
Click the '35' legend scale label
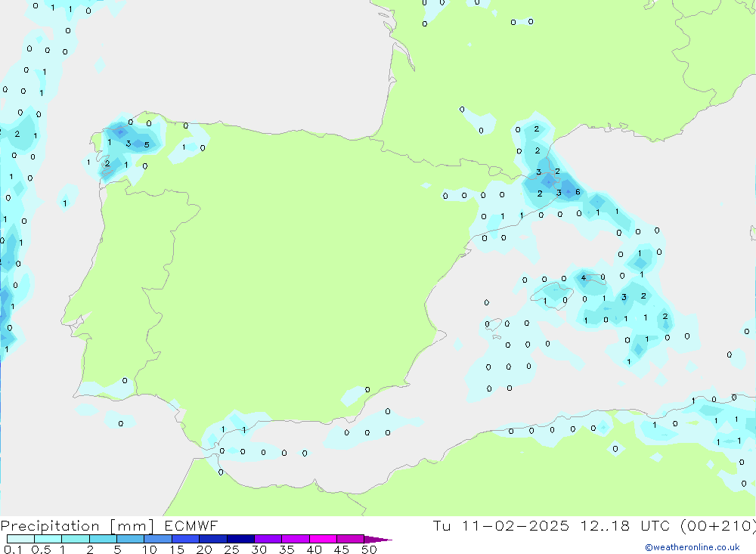tap(287, 549)
